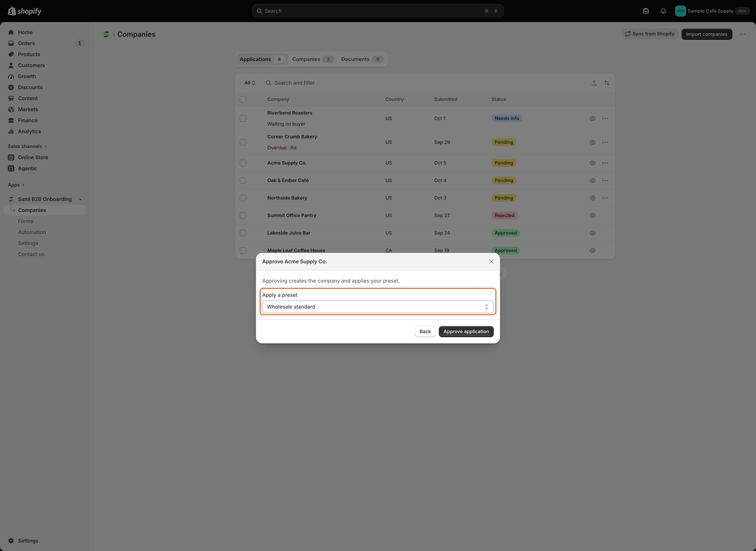
Task: Click the Sami B2B app icon in breadcrumb
Action: click(106, 34)
